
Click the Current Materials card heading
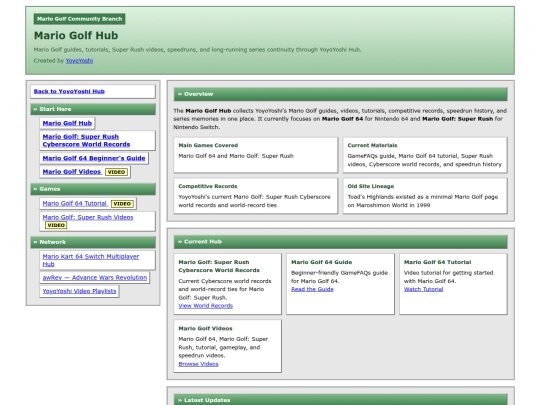[x=372, y=145]
